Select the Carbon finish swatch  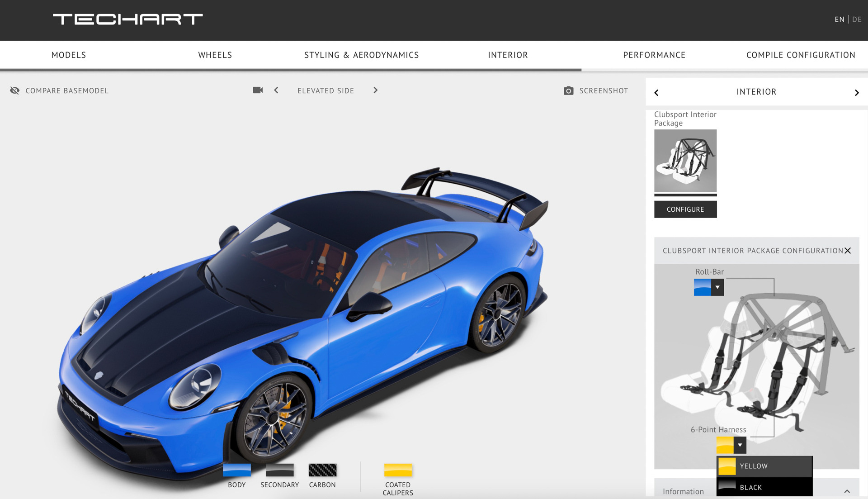click(322, 470)
